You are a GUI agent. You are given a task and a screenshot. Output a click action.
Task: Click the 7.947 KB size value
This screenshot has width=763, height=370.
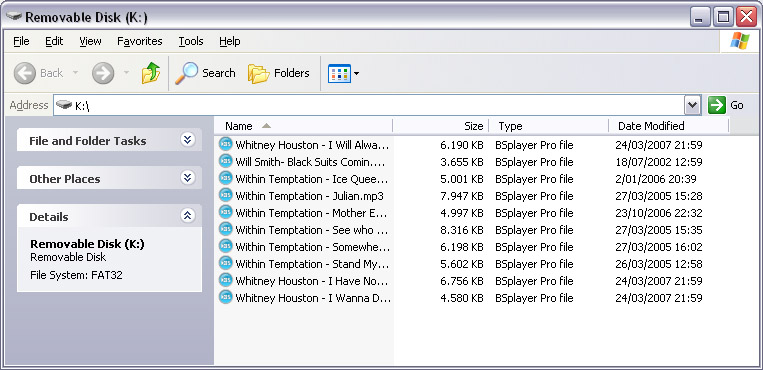[x=462, y=196]
